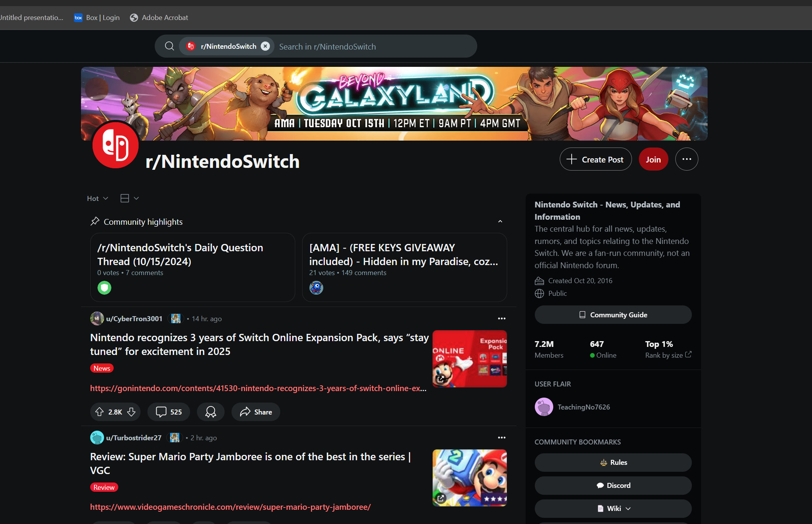Image resolution: width=812 pixels, height=524 pixels.
Task: Expand the Wiki bookmark dropdown
Action: tap(613, 509)
